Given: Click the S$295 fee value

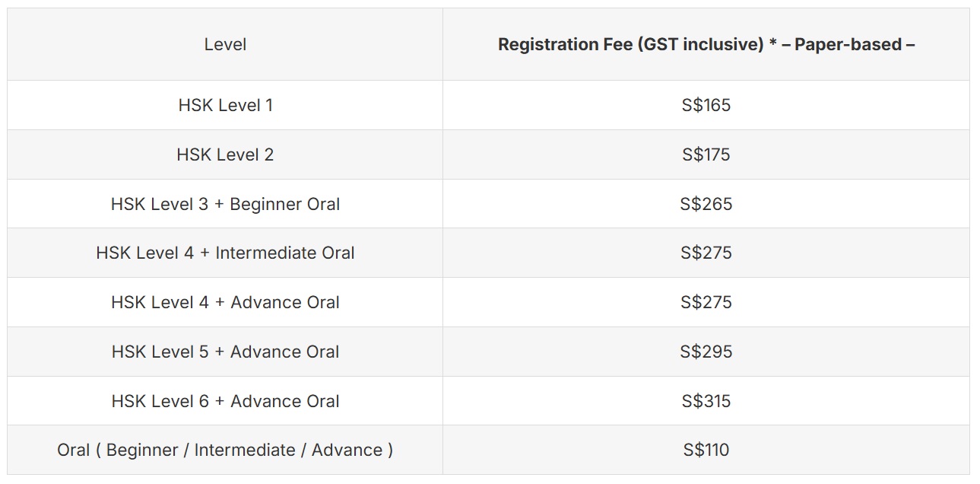Looking at the screenshot, I should pyautogui.click(x=706, y=352).
